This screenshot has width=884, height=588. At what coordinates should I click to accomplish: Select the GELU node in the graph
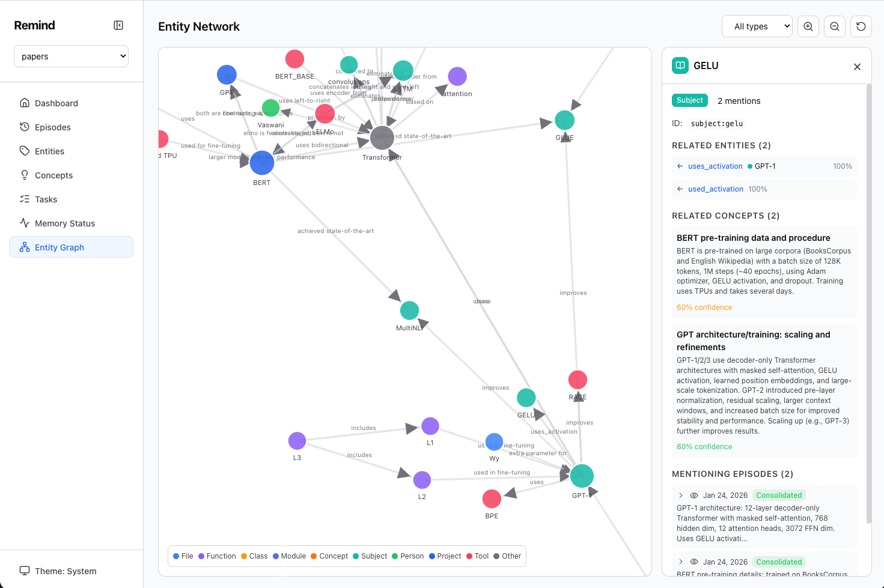tap(526, 398)
